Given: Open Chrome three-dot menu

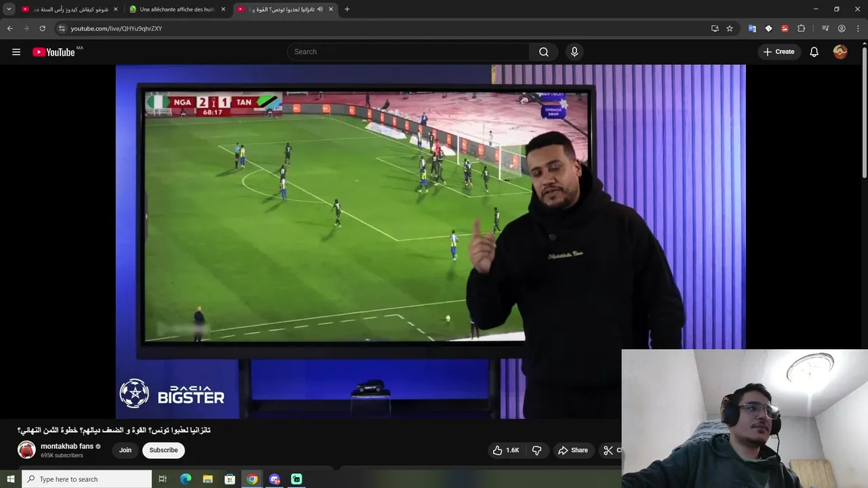Looking at the screenshot, I should pyautogui.click(x=857, y=28).
